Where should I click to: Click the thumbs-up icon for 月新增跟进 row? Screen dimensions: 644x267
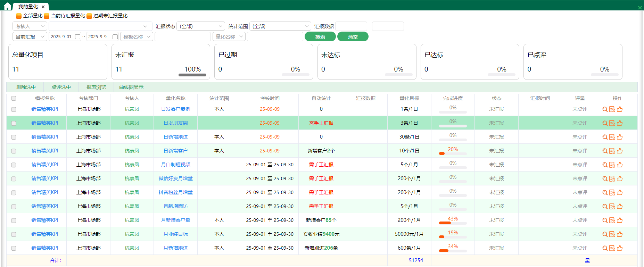coord(620,248)
